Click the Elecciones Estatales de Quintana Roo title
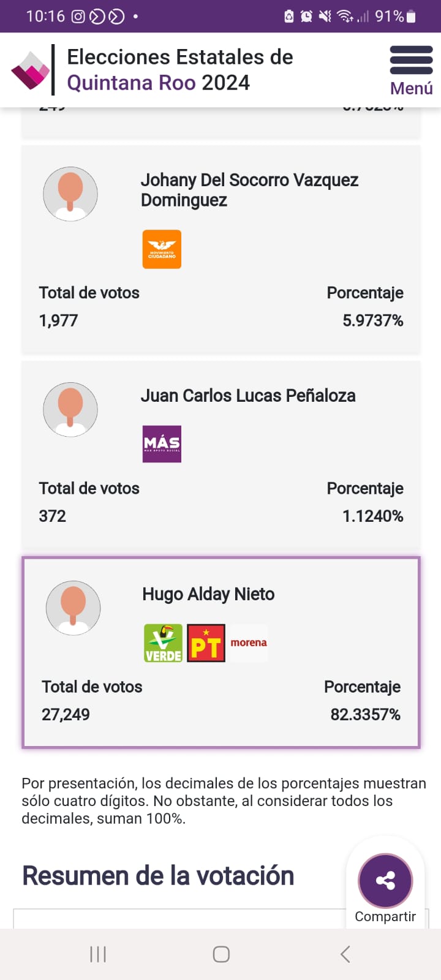Screen dimensions: 441x980 pos(180,70)
